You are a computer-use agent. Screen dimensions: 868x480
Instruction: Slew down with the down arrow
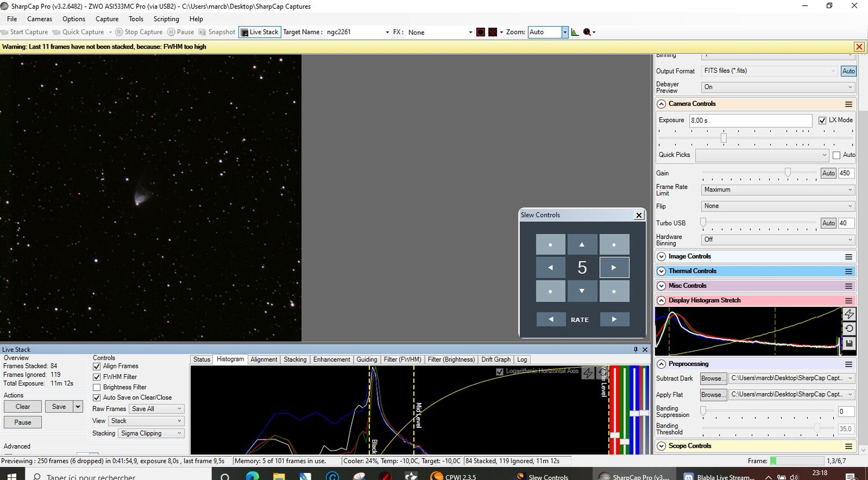tap(582, 291)
